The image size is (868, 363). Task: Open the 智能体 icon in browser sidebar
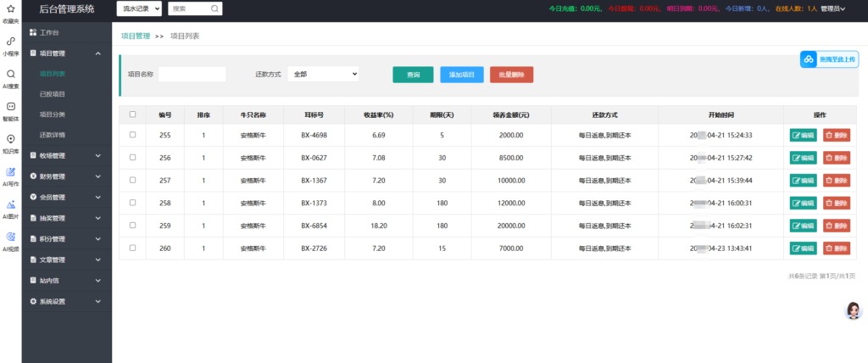(x=10, y=106)
